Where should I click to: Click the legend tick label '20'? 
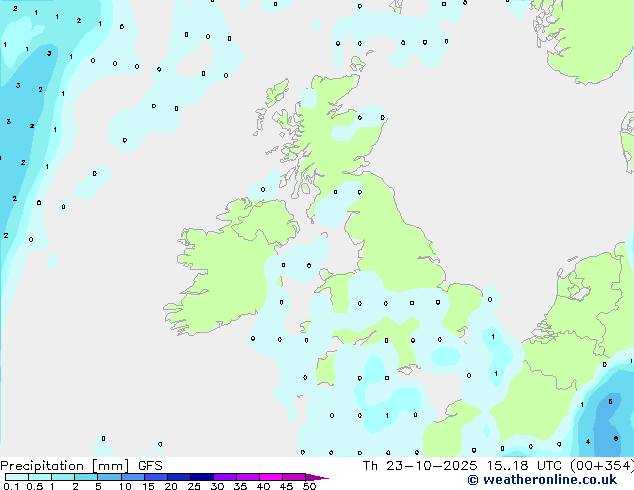coord(171,486)
